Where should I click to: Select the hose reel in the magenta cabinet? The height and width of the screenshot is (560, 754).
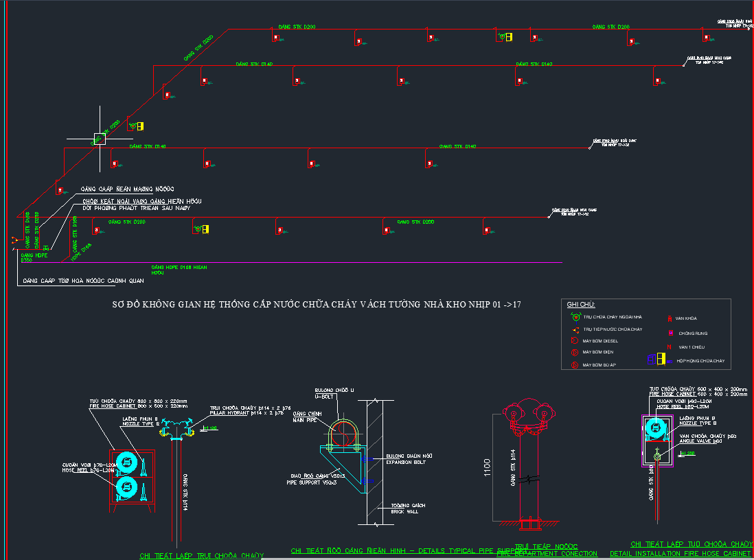[655, 428]
